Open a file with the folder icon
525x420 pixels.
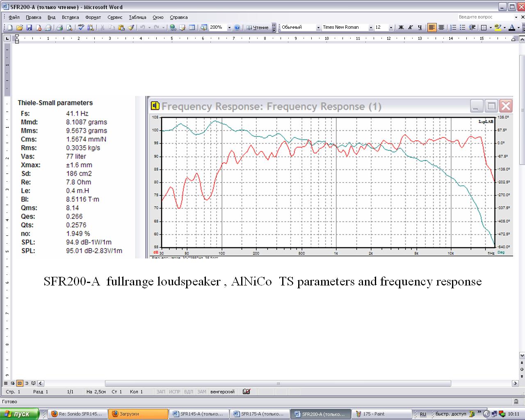tap(19, 27)
